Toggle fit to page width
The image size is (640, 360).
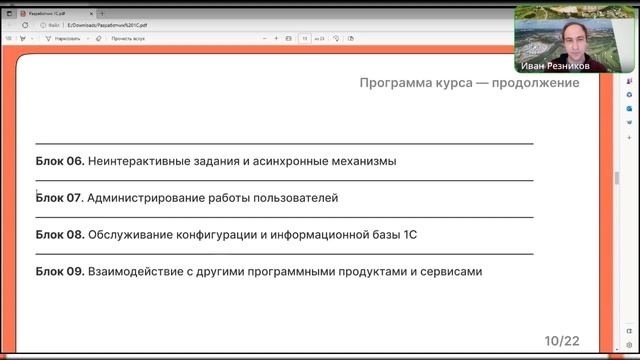[x=289, y=38]
